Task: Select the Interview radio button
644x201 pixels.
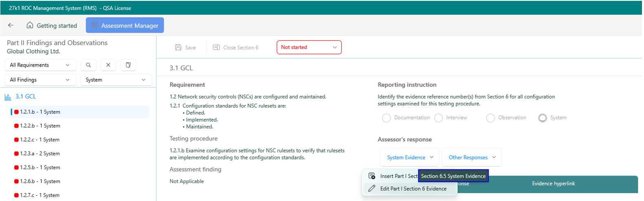Action: tap(438, 118)
